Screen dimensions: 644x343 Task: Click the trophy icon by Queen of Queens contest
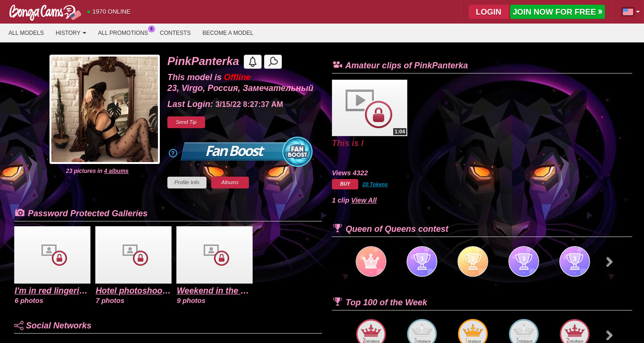click(337, 229)
